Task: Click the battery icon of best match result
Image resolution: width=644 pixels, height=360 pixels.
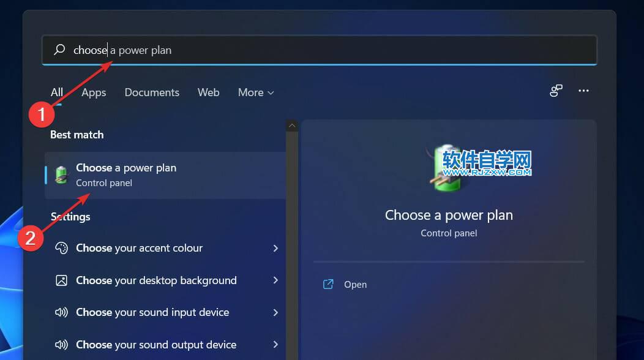Action: (x=62, y=175)
